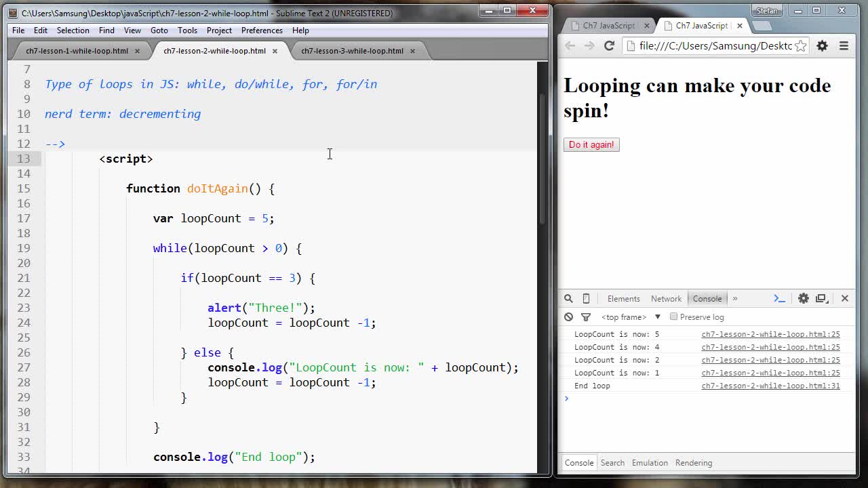Select the Console drawer tab at bottom

click(x=579, y=463)
